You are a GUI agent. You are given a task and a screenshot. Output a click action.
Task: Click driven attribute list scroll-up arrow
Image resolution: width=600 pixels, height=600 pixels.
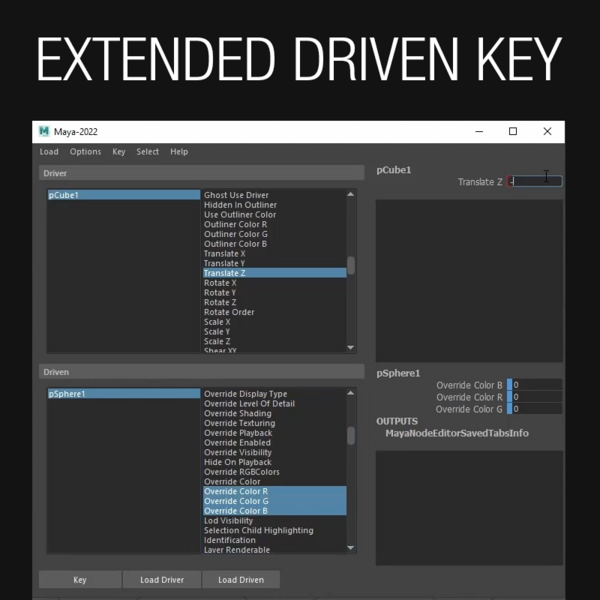click(x=351, y=393)
